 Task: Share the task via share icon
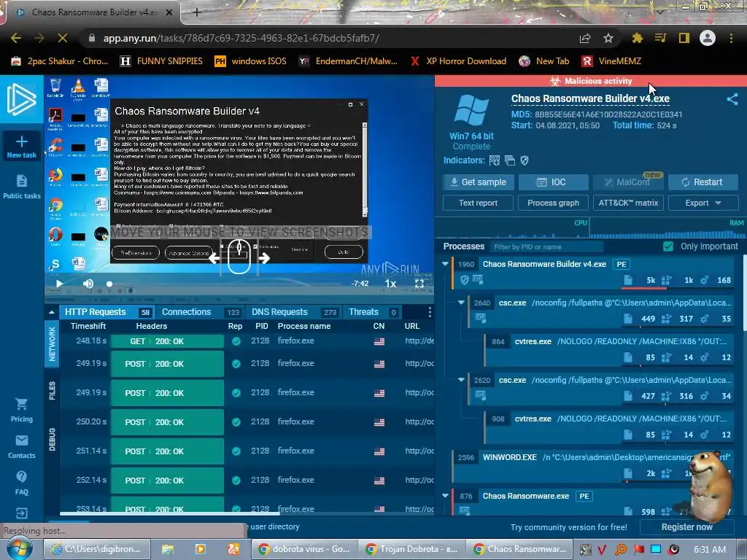[x=732, y=99]
